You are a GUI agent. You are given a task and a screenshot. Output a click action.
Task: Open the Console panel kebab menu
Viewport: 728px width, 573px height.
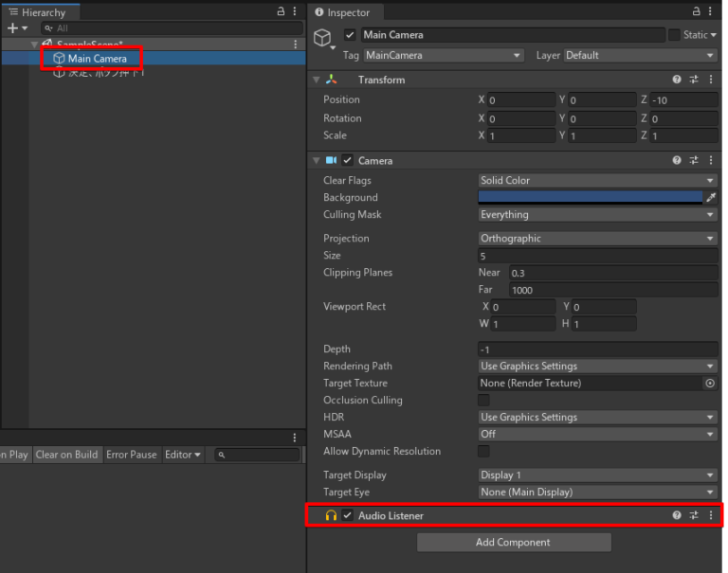tap(295, 438)
